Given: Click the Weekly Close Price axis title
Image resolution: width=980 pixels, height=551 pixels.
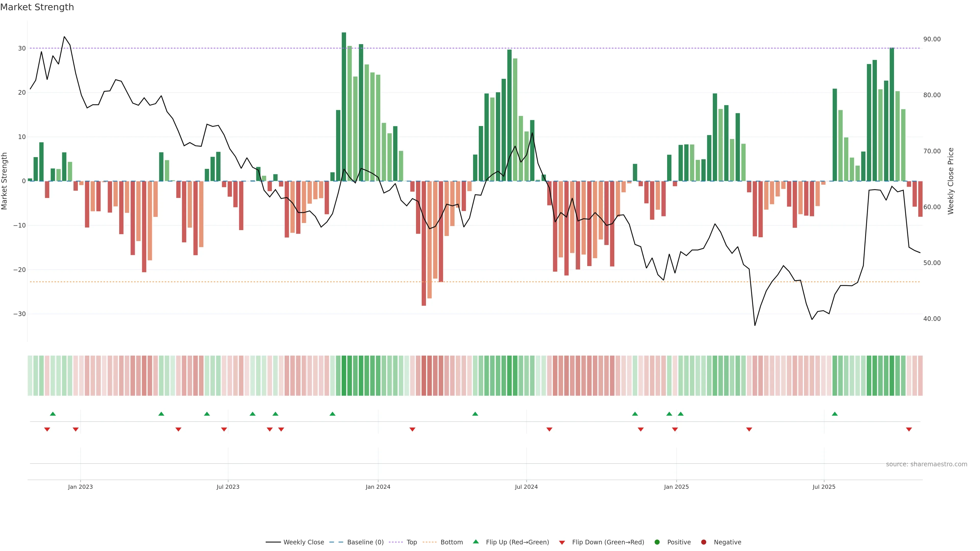Looking at the screenshot, I should click(951, 181).
